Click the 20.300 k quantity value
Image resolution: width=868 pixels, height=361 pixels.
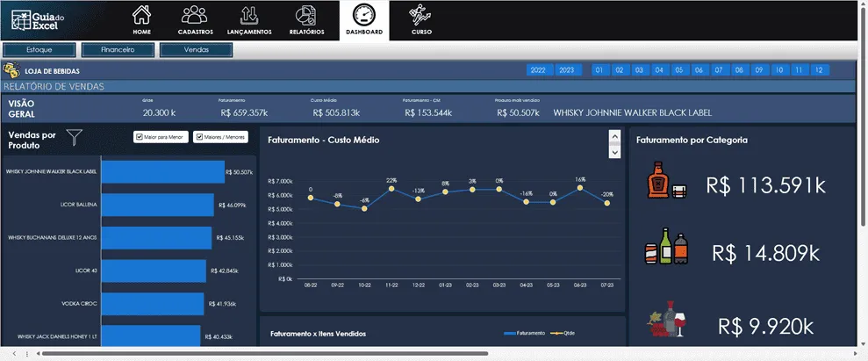pos(159,112)
